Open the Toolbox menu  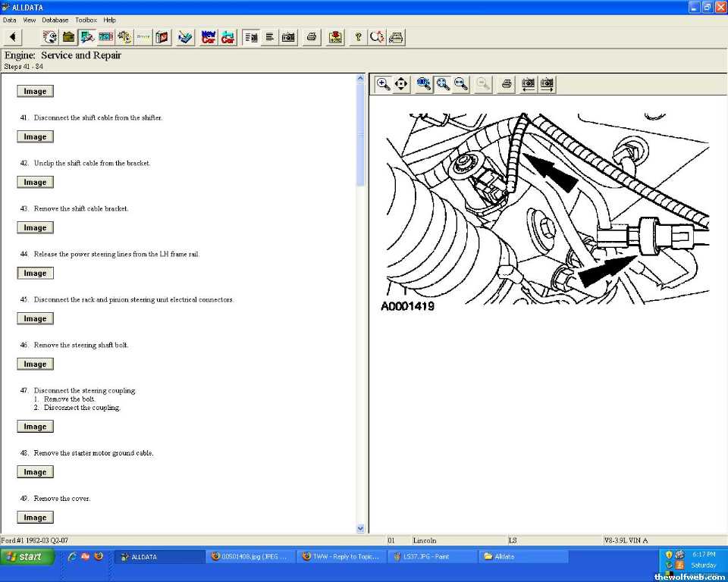point(86,20)
